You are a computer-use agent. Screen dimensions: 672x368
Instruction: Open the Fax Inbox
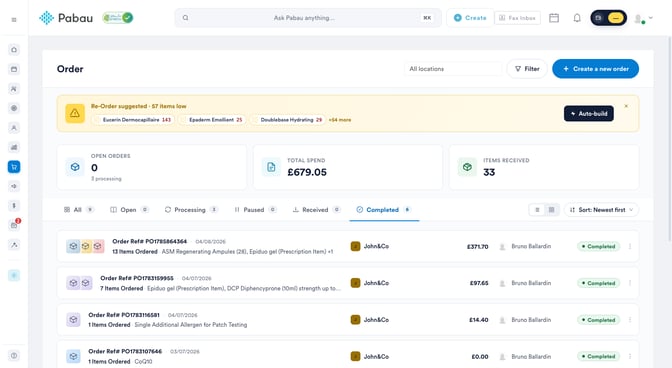[x=517, y=18]
